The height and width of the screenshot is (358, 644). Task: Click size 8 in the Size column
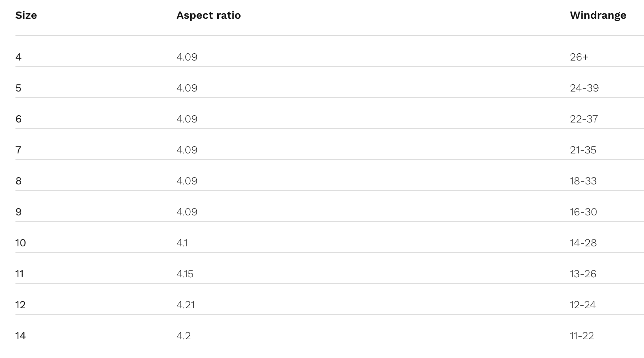19,181
